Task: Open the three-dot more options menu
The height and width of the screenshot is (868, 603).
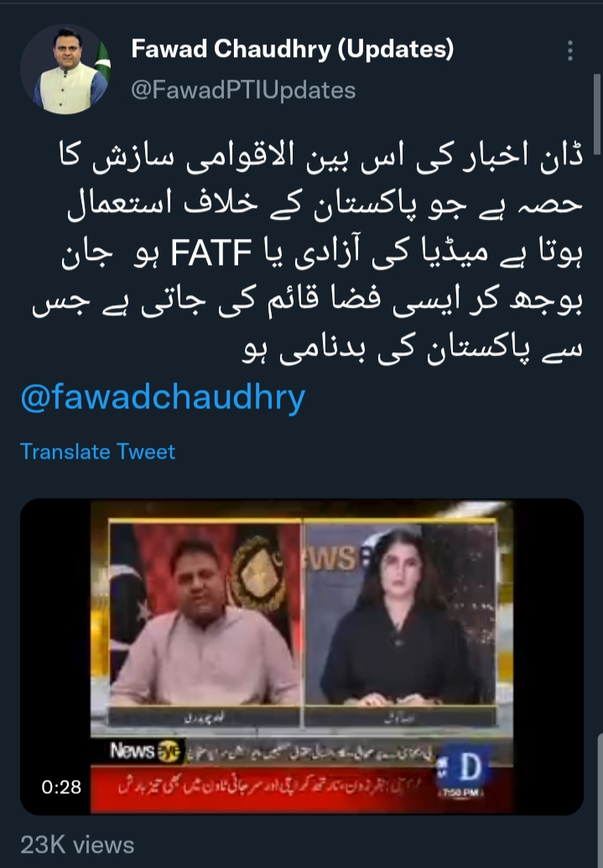Action: pos(570,51)
